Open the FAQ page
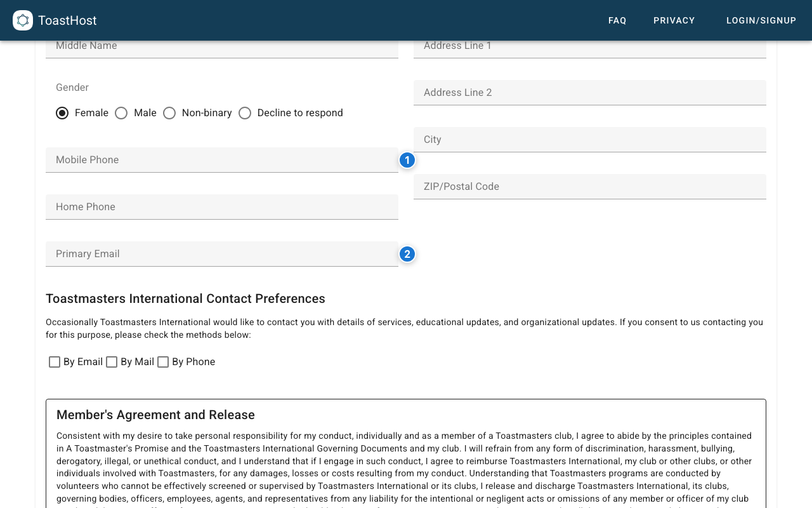 pyautogui.click(x=617, y=20)
